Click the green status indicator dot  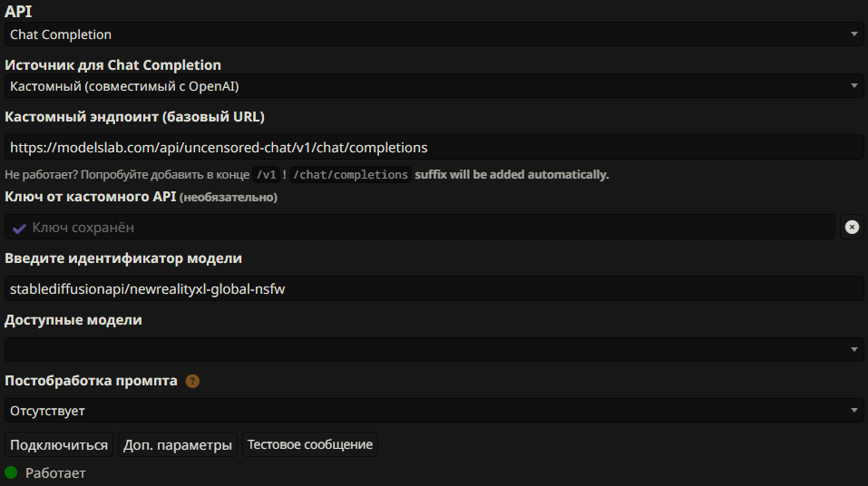[11, 472]
